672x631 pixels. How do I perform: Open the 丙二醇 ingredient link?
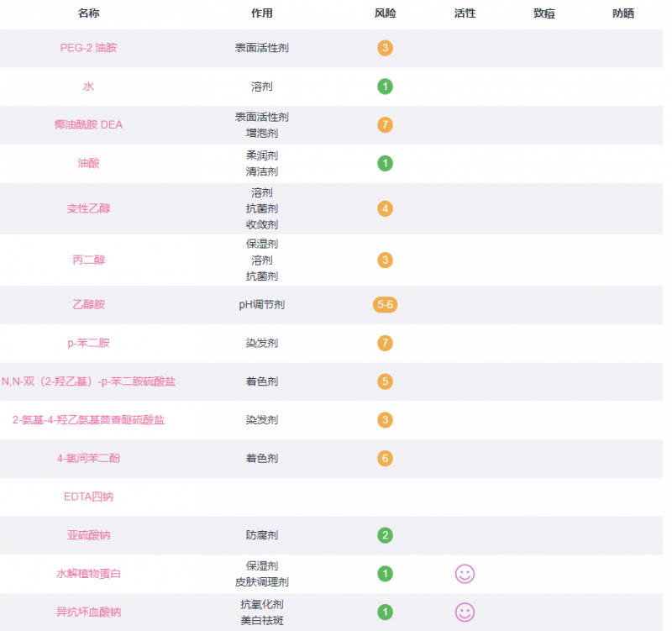(x=88, y=260)
